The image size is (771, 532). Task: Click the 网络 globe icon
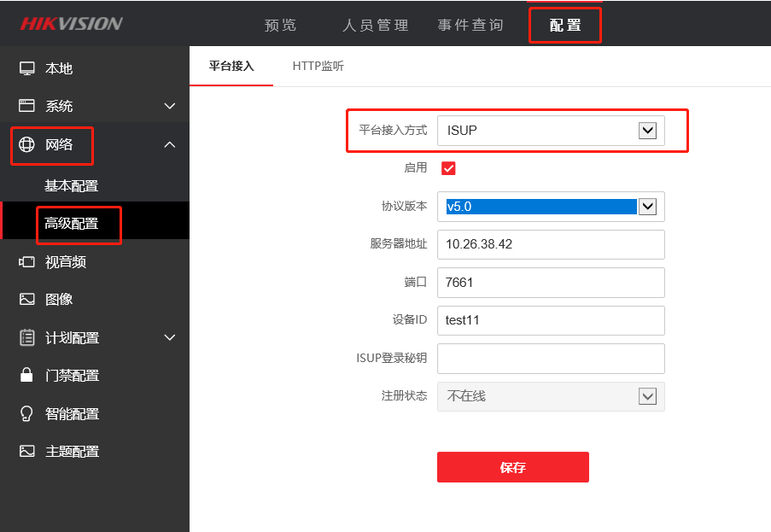click(x=25, y=144)
